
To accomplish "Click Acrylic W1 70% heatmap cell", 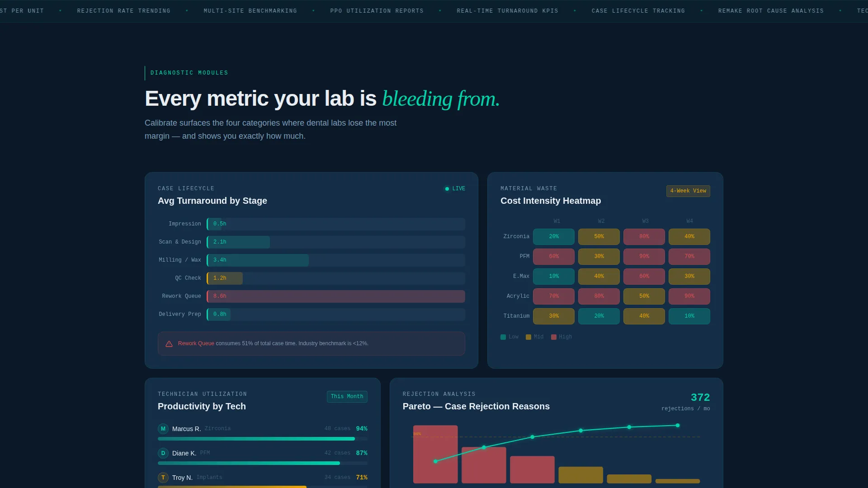I will coord(554,296).
